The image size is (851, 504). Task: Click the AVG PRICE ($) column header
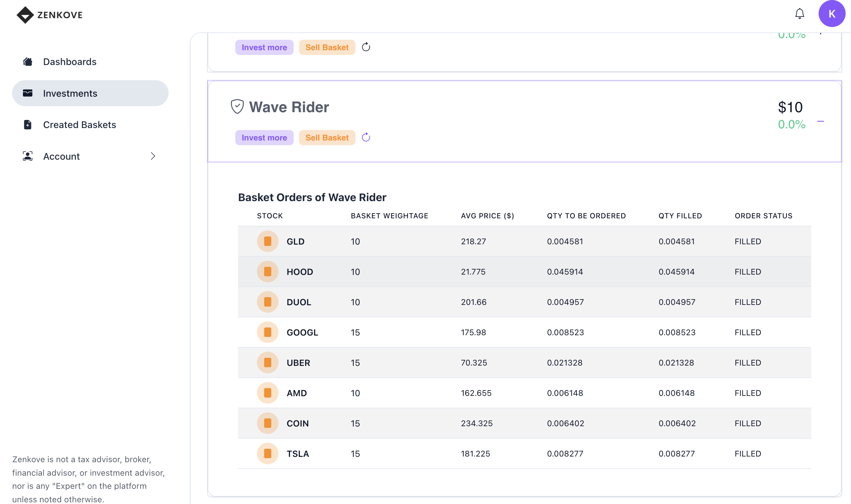[487, 216]
